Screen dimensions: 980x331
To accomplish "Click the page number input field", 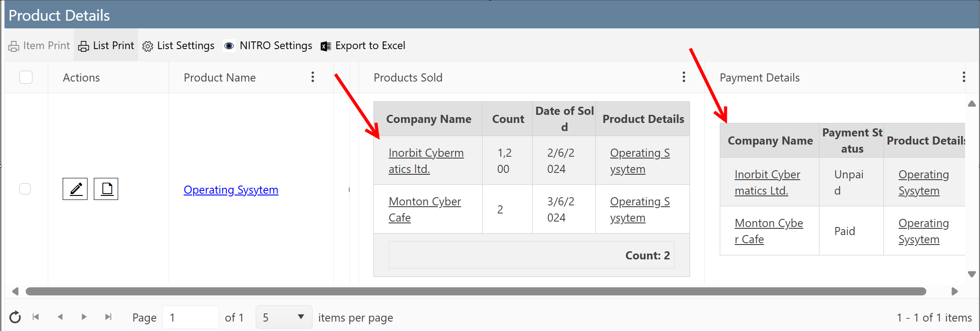I will (x=191, y=317).
